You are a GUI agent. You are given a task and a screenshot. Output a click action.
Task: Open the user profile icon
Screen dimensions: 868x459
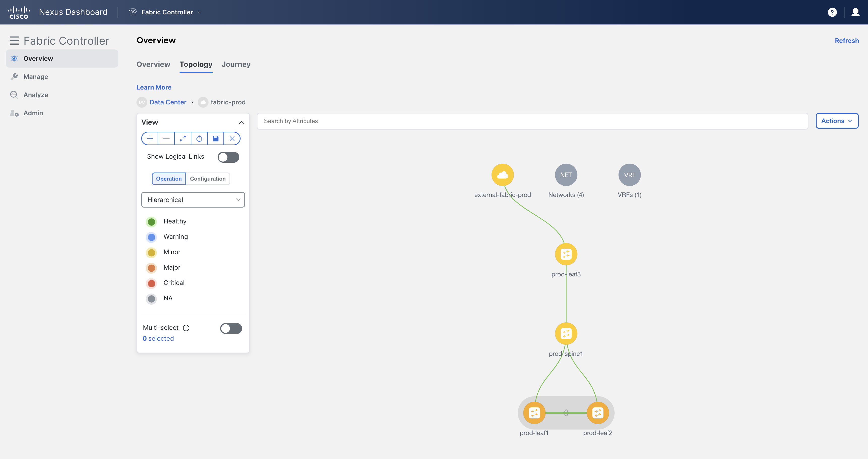tap(855, 12)
